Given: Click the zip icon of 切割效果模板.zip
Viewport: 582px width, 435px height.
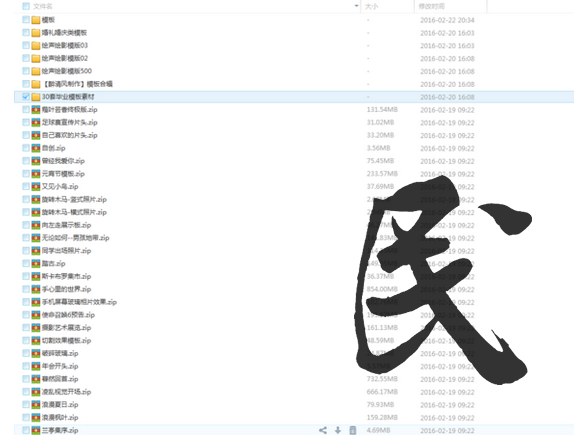Looking at the screenshot, I should tap(36, 341).
